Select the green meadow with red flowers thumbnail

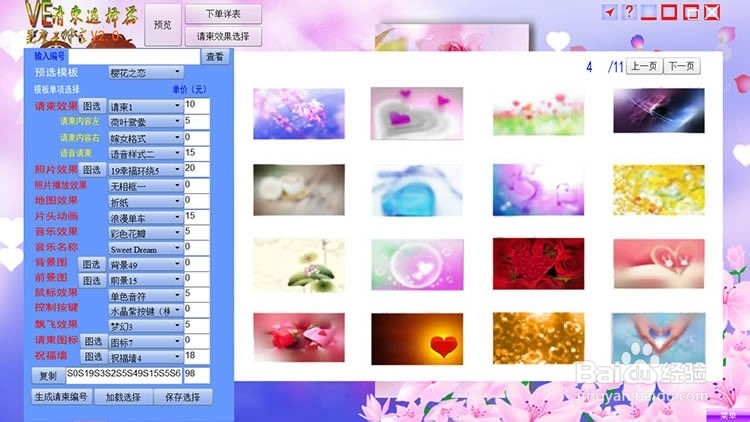[x=539, y=113]
